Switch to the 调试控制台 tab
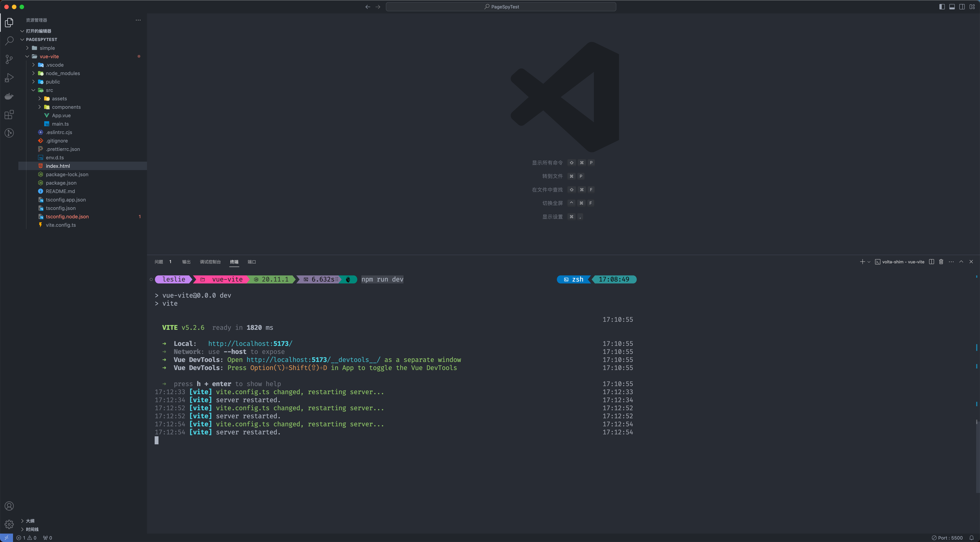 pos(210,262)
